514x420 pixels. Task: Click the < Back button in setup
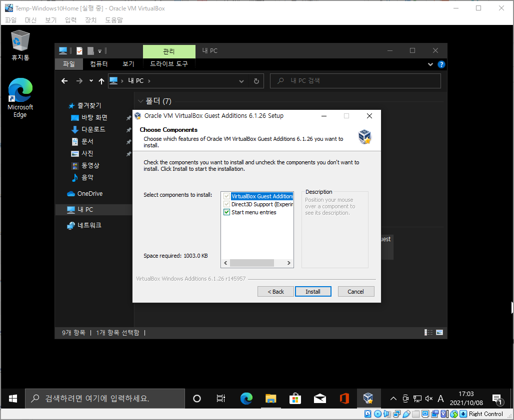click(275, 291)
